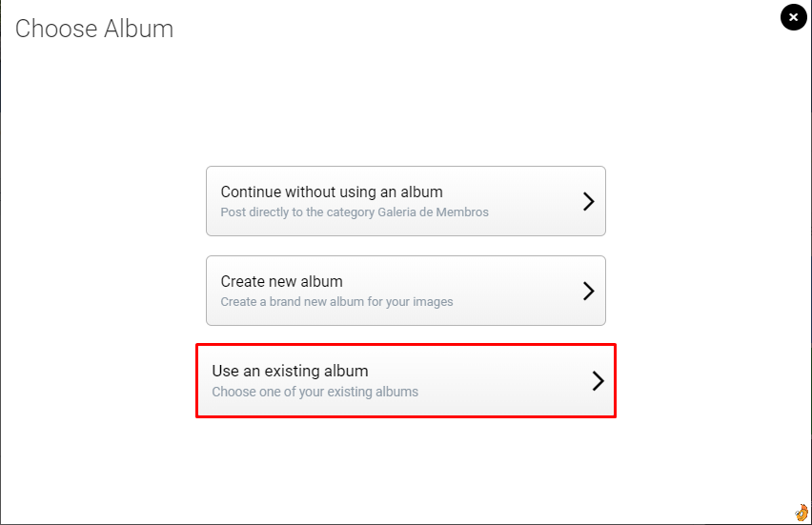Click the 'Choose Album' heading
The image size is (812, 525).
[x=94, y=29]
